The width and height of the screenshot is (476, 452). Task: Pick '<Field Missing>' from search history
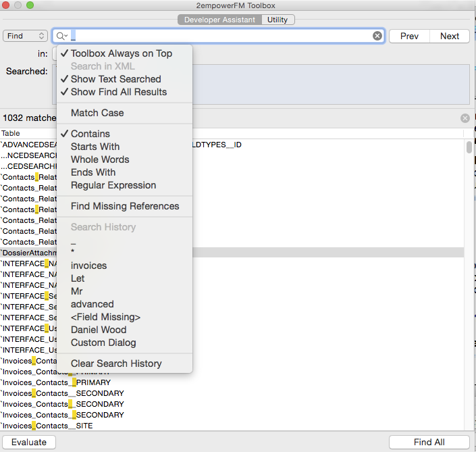tap(124, 317)
